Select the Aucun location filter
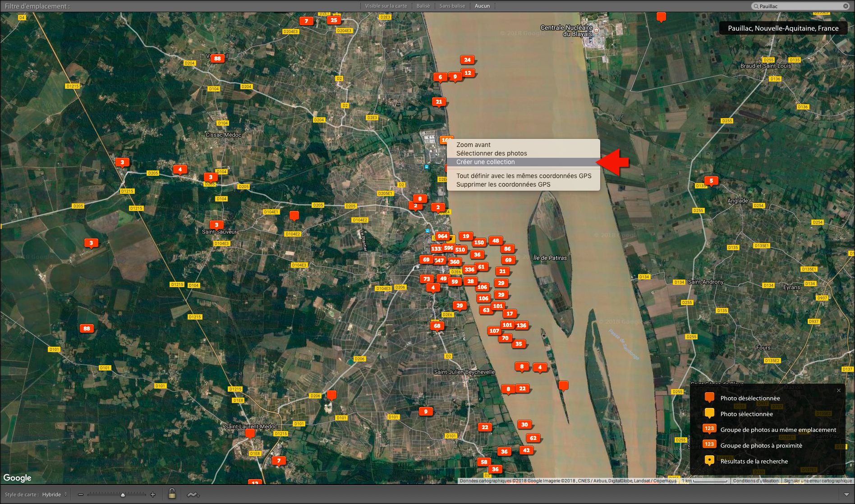Screen dimensions: 855x504 [482, 6]
